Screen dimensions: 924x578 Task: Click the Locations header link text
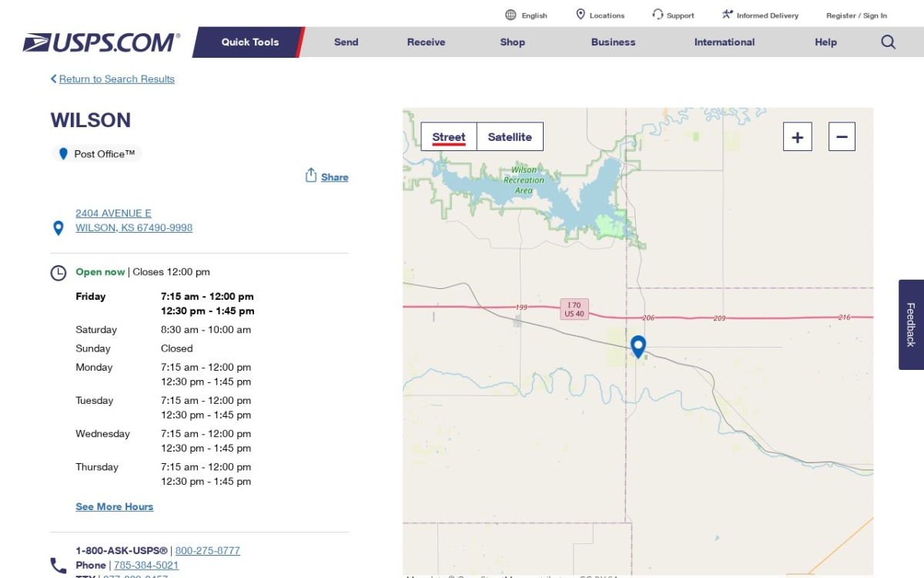tap(608, 15)
